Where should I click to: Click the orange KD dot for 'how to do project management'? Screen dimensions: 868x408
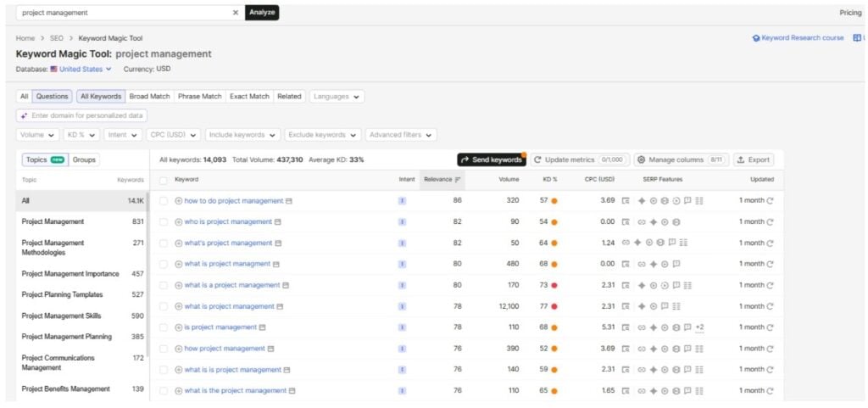click(x=554, y=201)
